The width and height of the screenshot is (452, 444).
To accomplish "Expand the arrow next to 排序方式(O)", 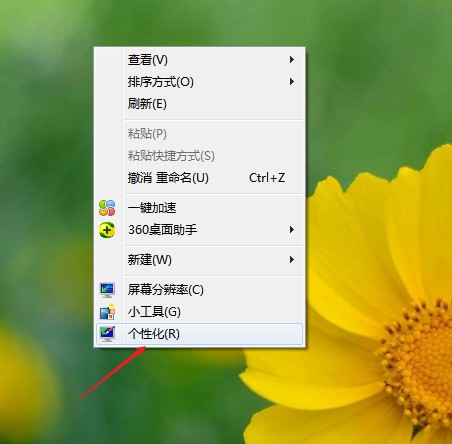I will click(x=292, y=82).
